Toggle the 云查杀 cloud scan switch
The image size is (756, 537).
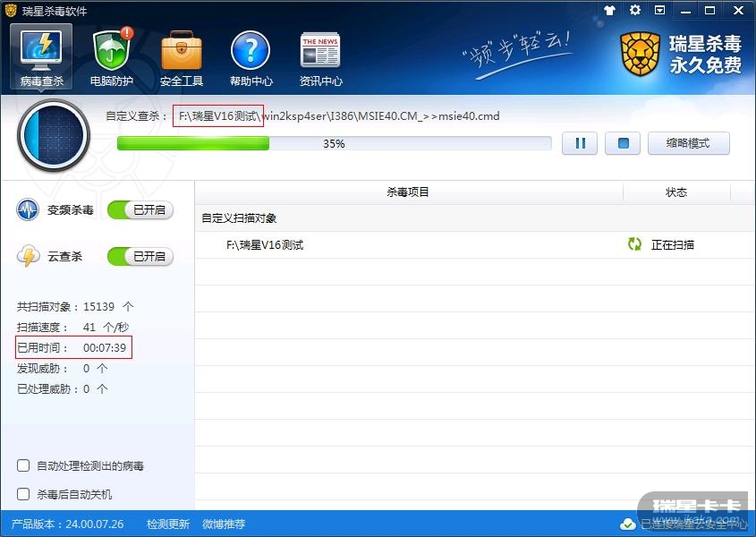tap(140, 256)
